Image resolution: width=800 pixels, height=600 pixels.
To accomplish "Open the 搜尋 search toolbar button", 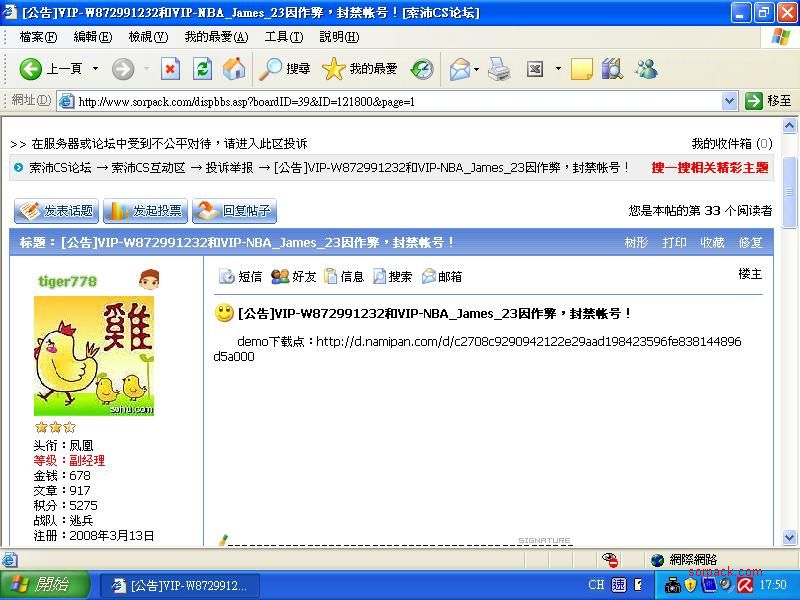I will tap(285, 69).
